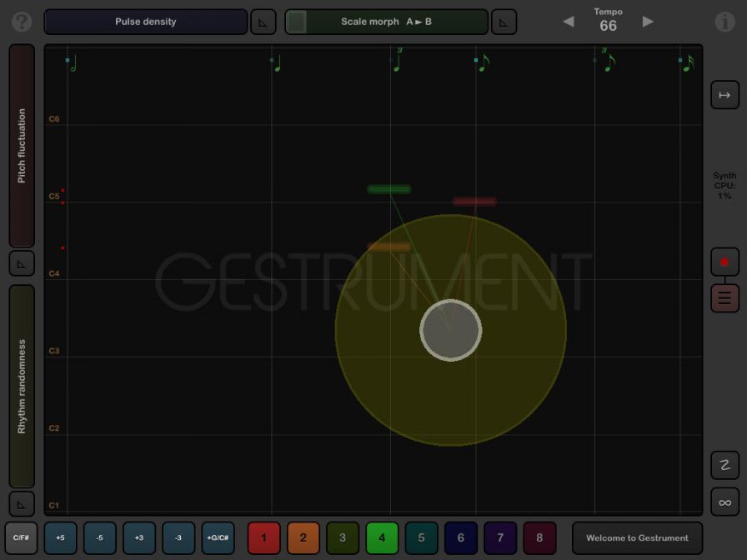Click the record dot icon on right sidebar

[x=724, y=261]
